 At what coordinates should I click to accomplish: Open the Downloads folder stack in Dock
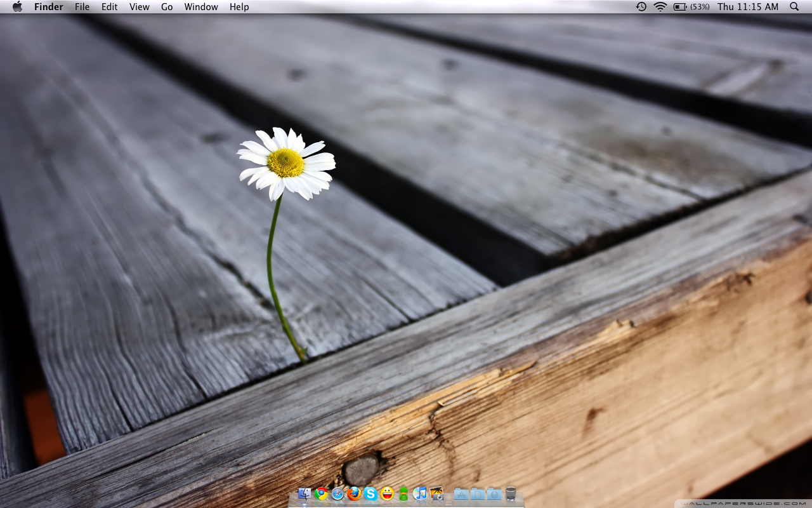pyautogui.click(x=494, y=493)
